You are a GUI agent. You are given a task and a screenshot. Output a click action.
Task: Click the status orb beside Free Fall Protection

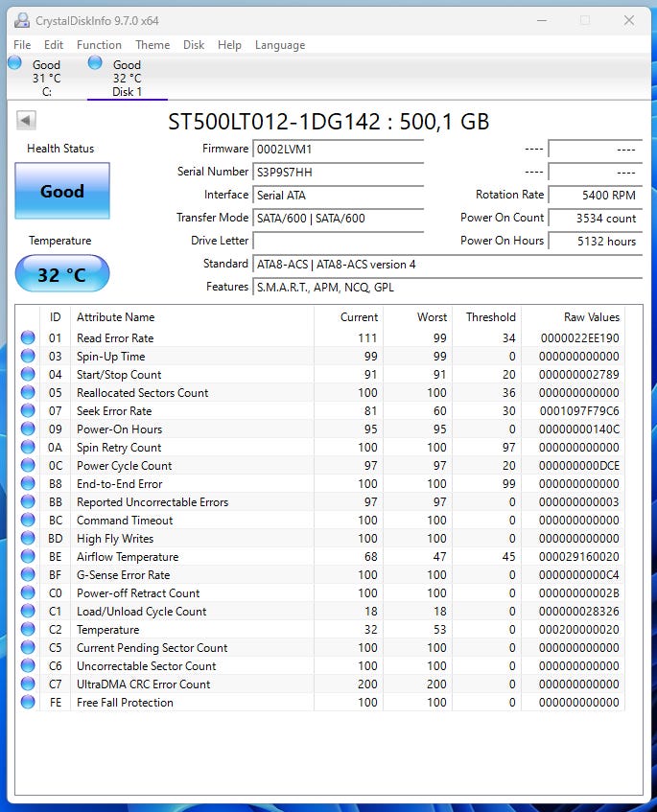(28, 702)
